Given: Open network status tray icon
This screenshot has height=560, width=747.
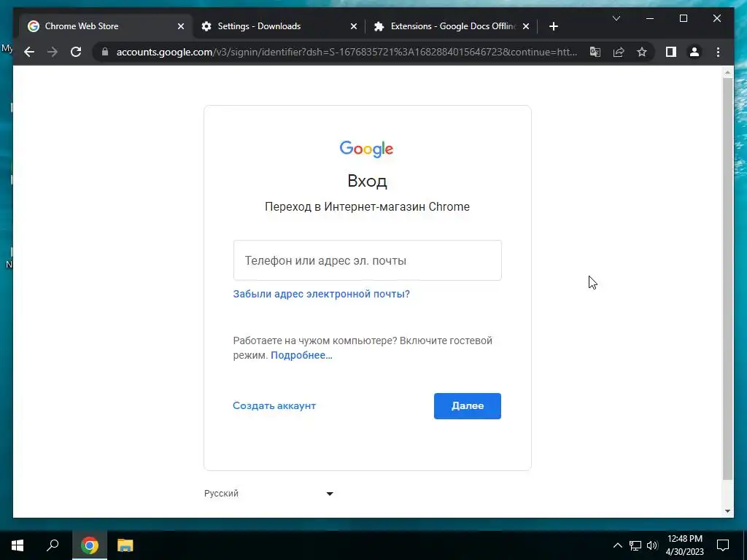Looking at the screenshot, I should point(635,545).
